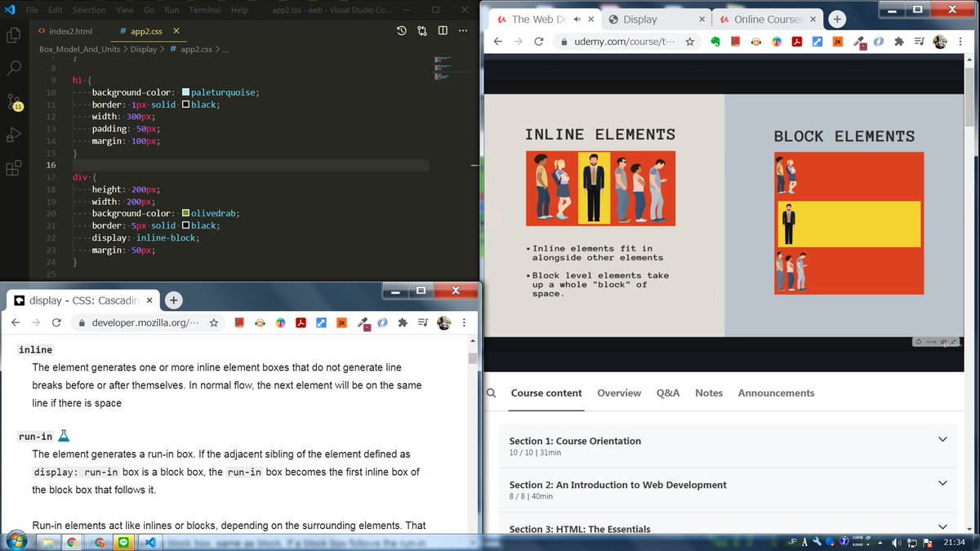Click the taskbar volume speaker icon
The width and height of the screenshot is (980, 551).
(x=896, y=543)
